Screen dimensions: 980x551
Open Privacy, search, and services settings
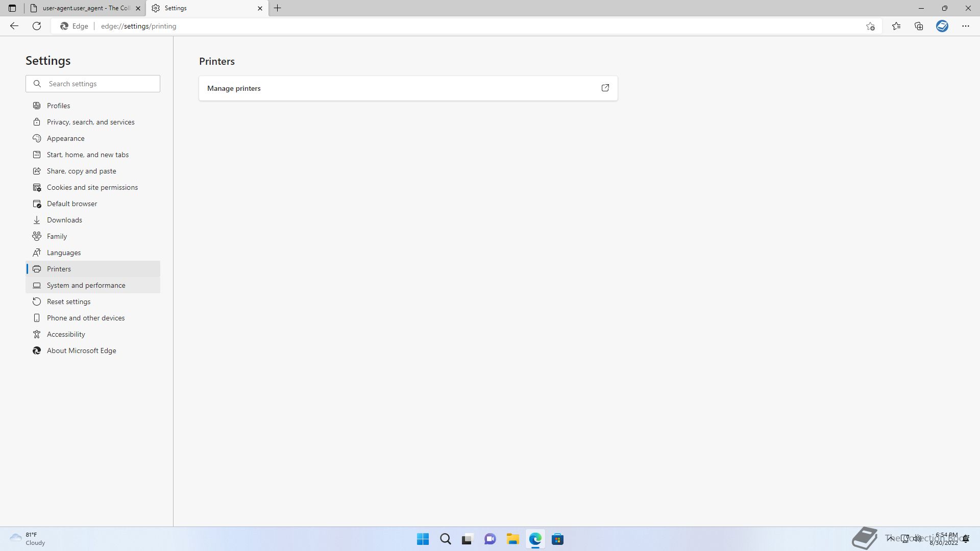[x=93, y=122]
